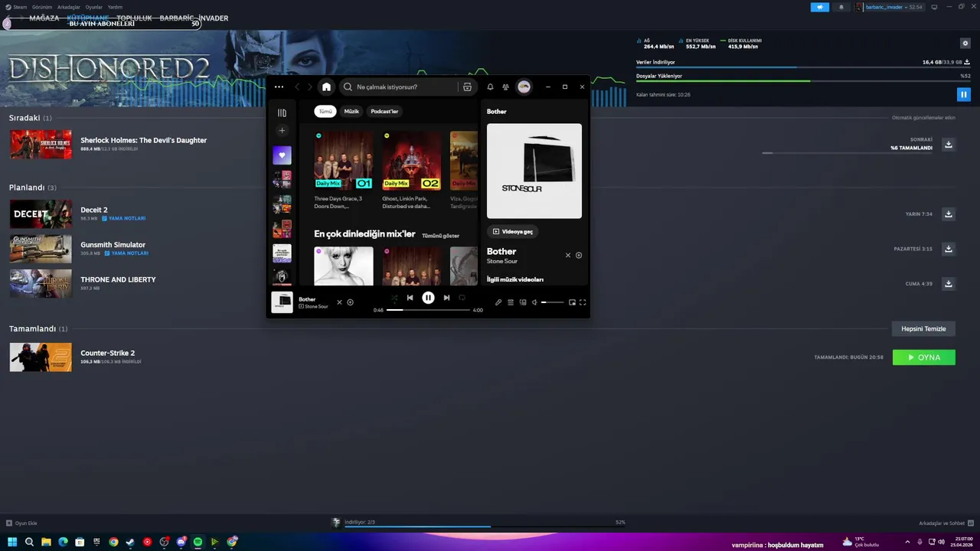Viewport: 980px width, 551px height.
Task: Open the Spotify Friend Activity icon
Action: click(x=505, y=87)
